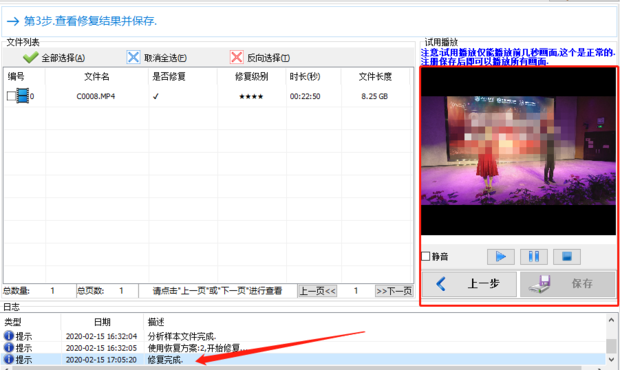The image size is (620, 370).
Task: Select log entry 分析样本文件完成
Action: point(182,336)
